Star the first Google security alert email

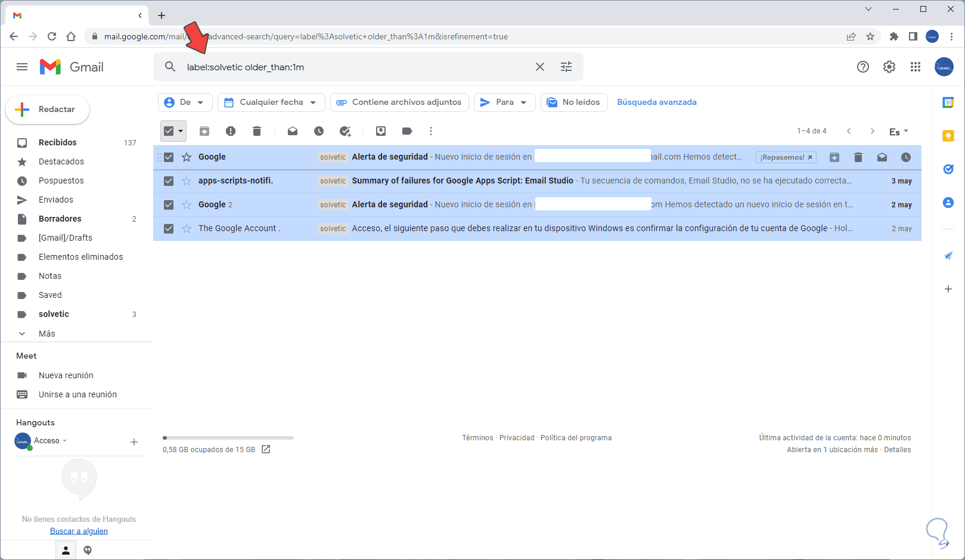[x=187, y=157]
